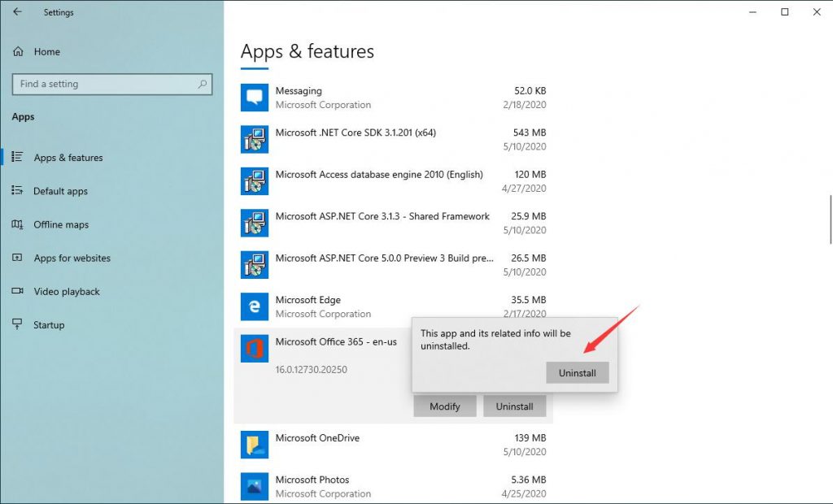Click the Startup sidebar icon

18,324
